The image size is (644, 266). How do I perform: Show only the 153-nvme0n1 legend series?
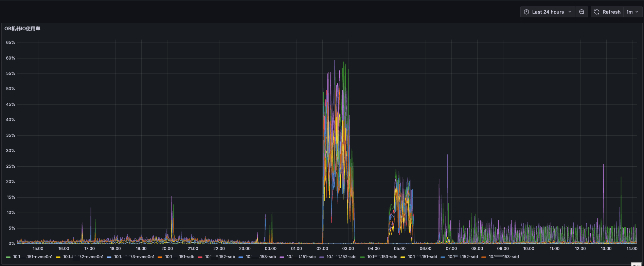click(x=134, y=257)
